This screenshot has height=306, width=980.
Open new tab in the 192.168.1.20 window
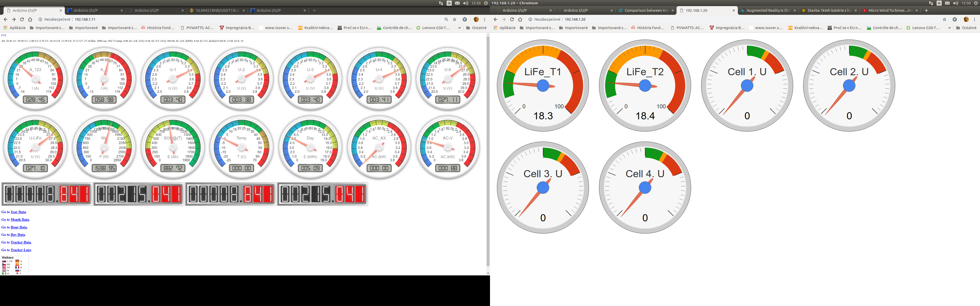(x=926, y=11)
